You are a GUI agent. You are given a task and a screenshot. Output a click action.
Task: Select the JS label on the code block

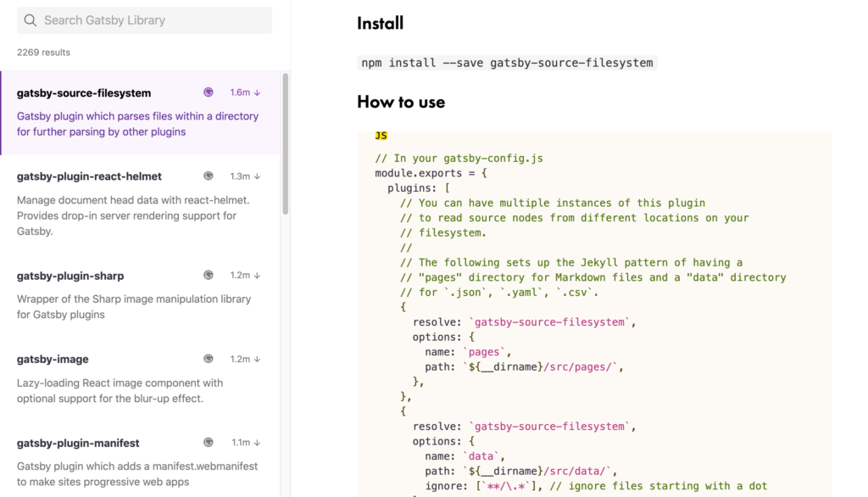pyautogui.click(x=380, y=135)
